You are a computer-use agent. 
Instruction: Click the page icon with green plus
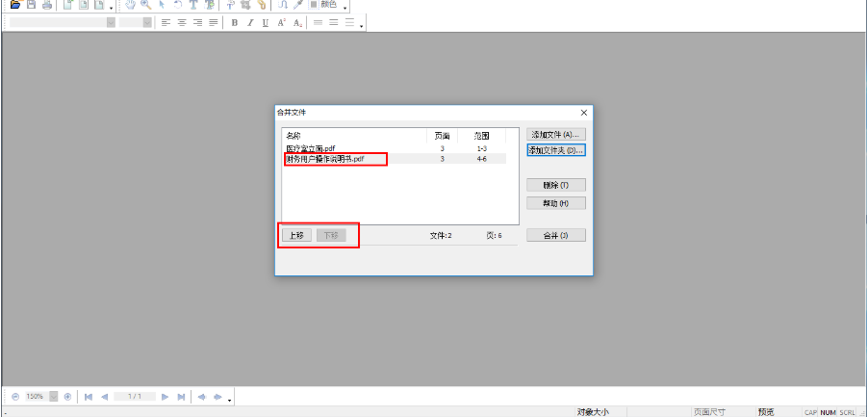click(x=67, y=5)
